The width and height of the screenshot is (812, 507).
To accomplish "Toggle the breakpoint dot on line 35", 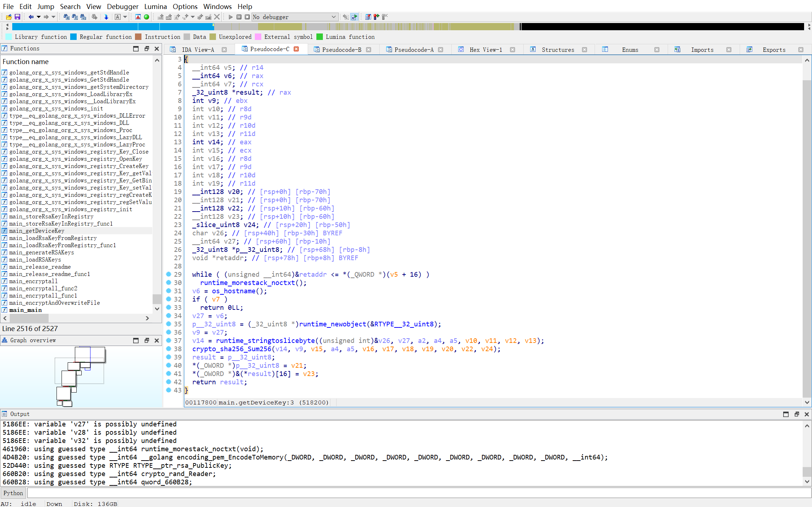I will [168, 324].
